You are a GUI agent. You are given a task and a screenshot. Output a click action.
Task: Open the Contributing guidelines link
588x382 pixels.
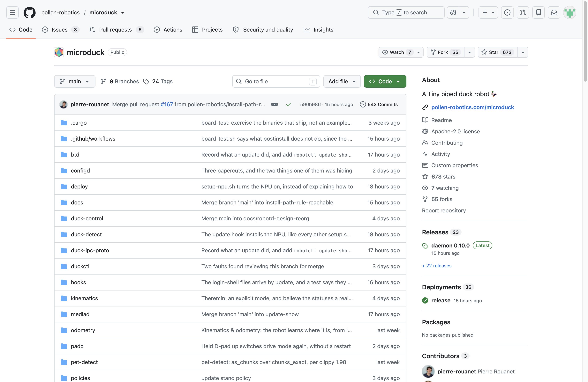click(x=447, y=143)
